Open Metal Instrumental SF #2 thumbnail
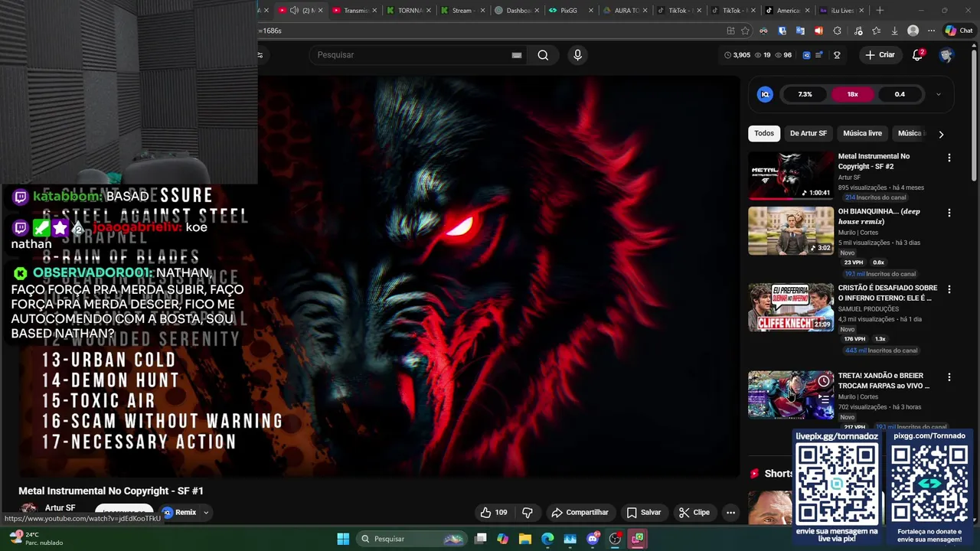 (791, 175)
